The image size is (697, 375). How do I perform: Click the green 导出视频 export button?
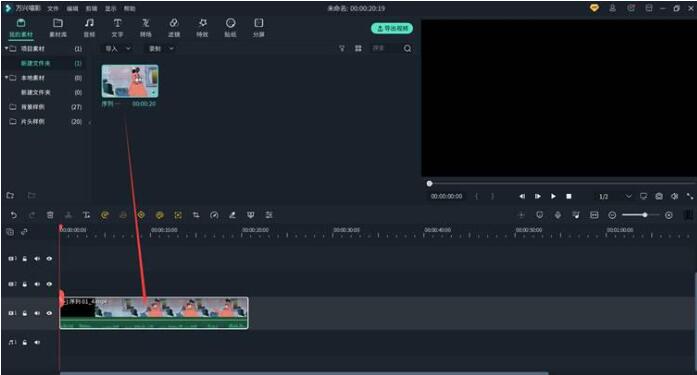[392, 28]
